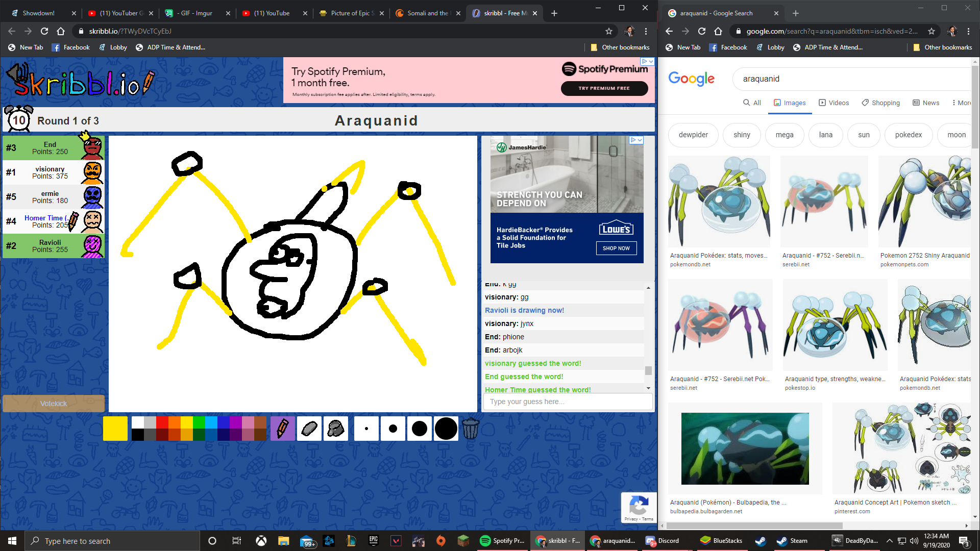This screenshot has height=551, width=980.
Task: Open Facebook bookmark in skribbl window
Action: 71,47
